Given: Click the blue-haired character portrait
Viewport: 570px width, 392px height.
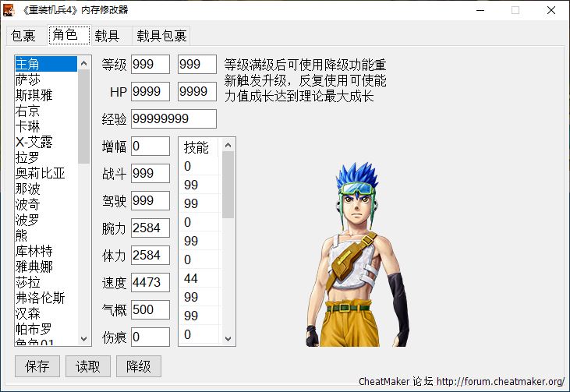Looking at the screenshot, I should coord(358,255).
